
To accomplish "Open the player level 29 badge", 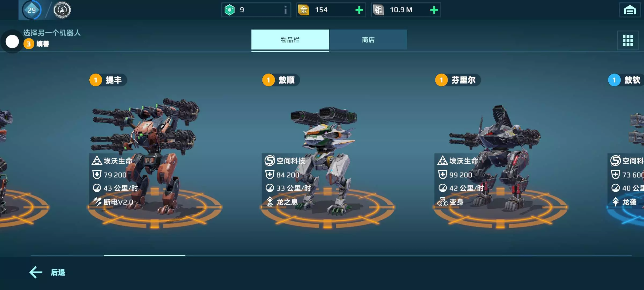I will pos(32,10).
